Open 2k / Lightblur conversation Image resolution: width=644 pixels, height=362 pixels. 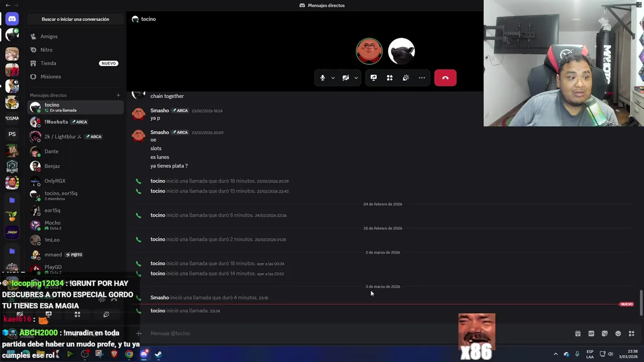click(75, 137)
